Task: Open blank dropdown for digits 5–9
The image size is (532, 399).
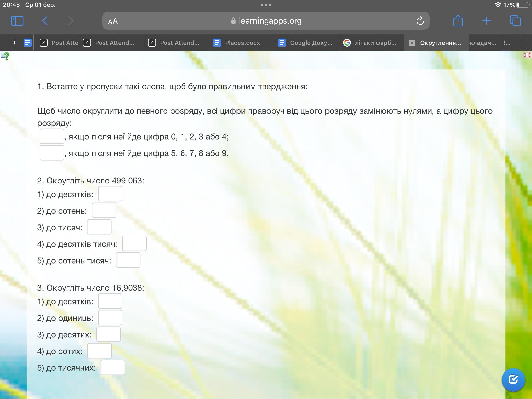Action: (x=52, y=153)
